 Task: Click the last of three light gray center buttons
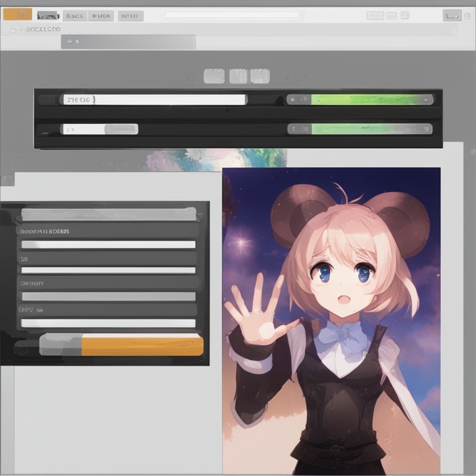click(x=260, y=76)
